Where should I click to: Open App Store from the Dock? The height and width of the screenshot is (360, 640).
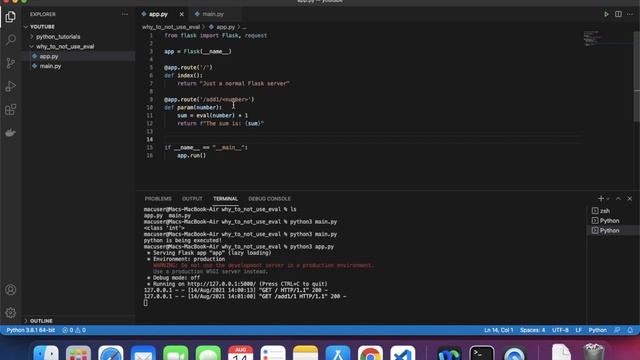tap(338, 353)
